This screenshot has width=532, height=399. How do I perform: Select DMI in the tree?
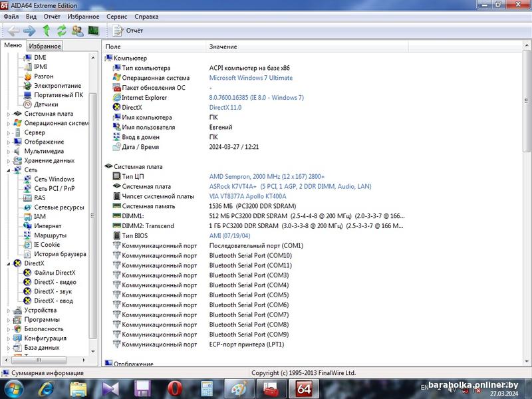coord(40,57)
